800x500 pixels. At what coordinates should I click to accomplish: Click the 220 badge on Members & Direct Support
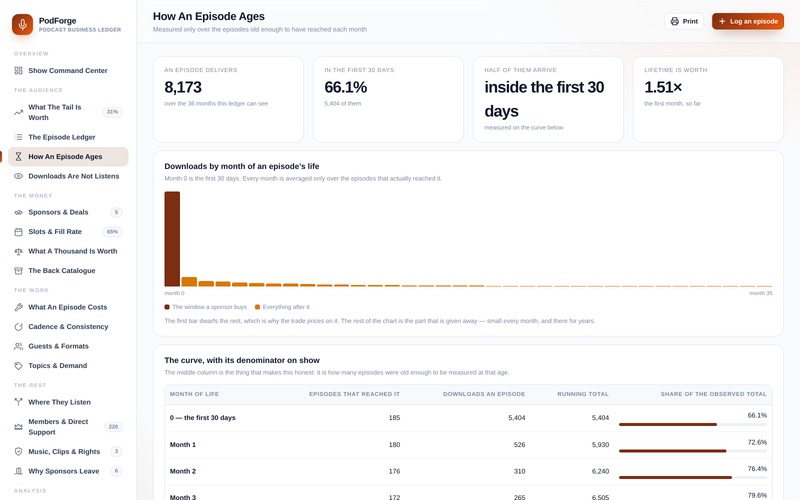[x=113, y=427]
